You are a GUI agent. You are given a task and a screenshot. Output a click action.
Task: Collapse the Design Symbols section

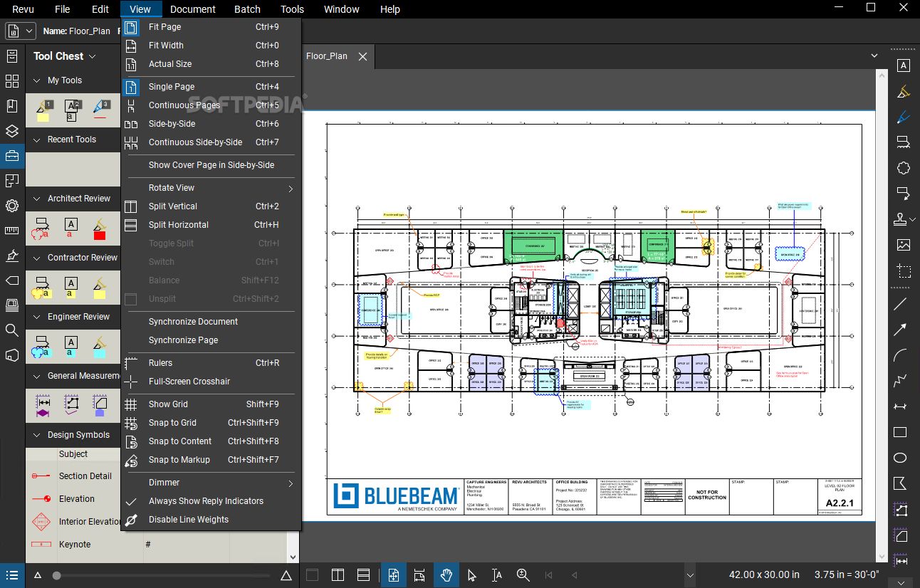[37, 435]
